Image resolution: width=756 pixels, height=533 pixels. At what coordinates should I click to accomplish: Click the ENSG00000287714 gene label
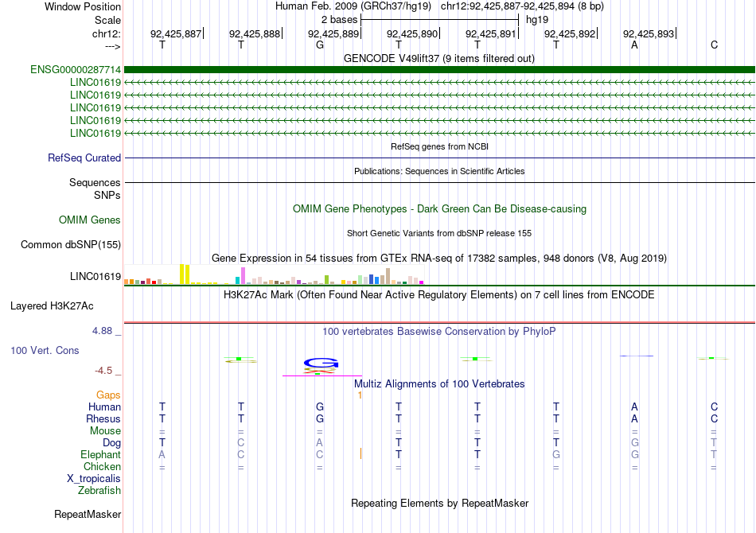[x=76, y=69]
